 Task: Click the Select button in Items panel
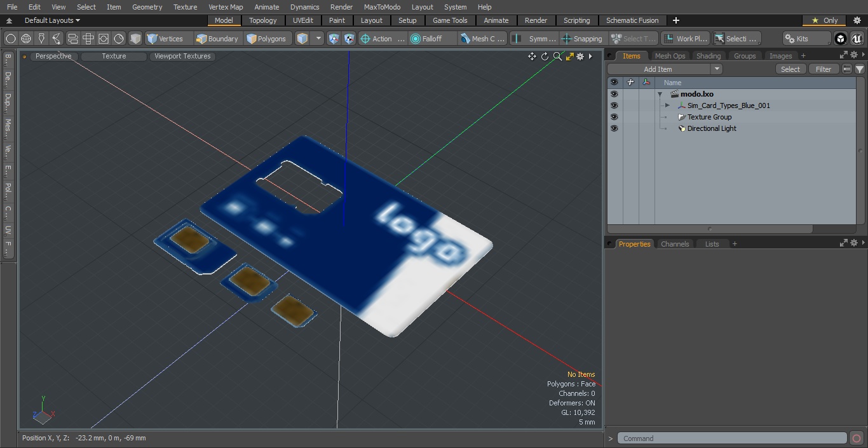coord(790,69)
